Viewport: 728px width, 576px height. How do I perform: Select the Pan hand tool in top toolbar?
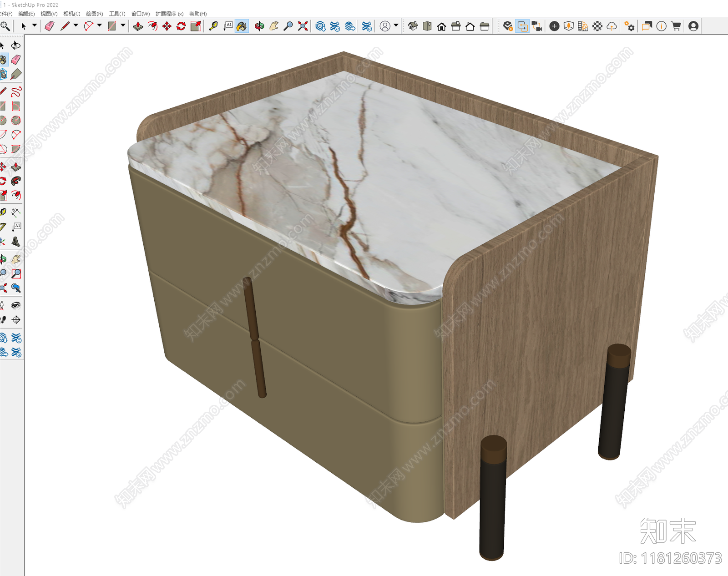274,26
